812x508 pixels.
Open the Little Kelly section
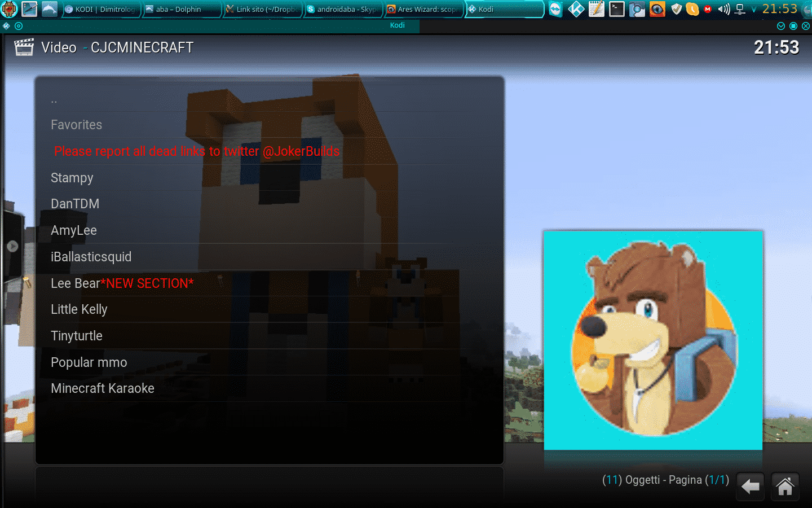270,309
